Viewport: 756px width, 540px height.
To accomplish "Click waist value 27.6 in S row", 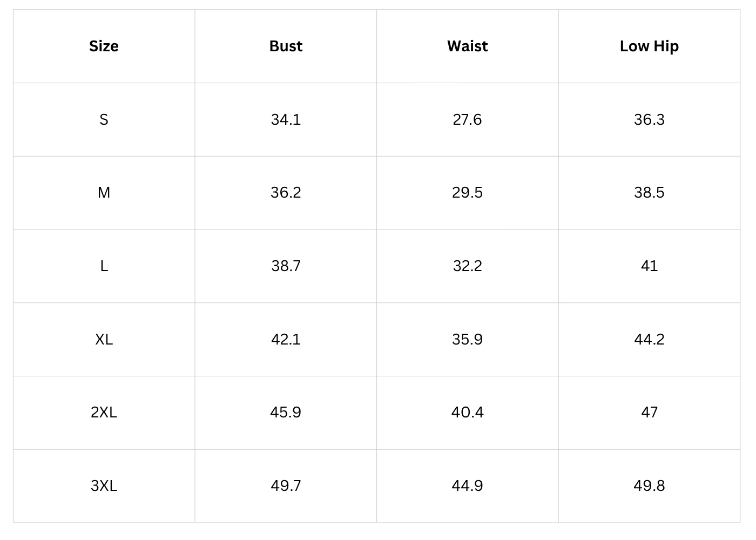I will click(467, 119).
